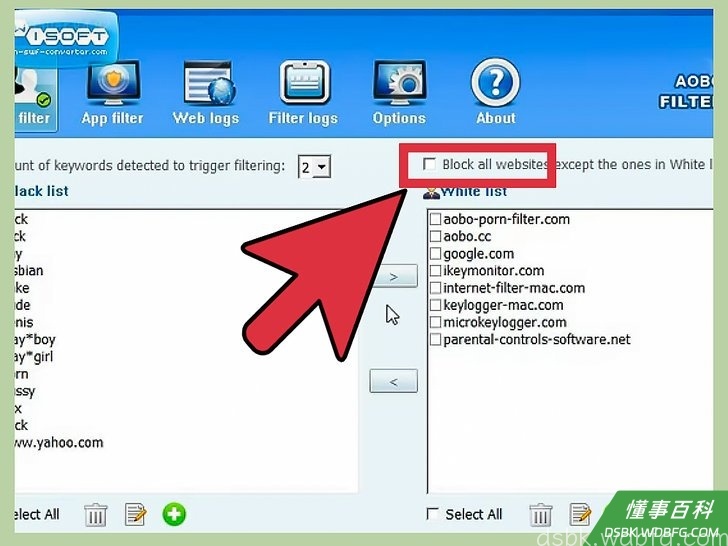The image size is (728, 546).
Task: Tick the White list Select All checkbox
Action: pyautogui.click(x=432, y=514)
